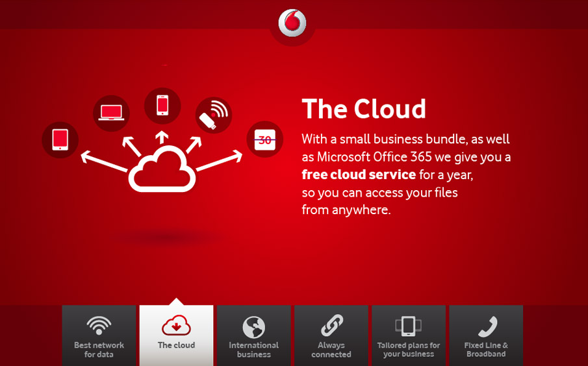Click the bold free cloud service text
The height and width of the screenshot is (366, 588).
(359, 175)
